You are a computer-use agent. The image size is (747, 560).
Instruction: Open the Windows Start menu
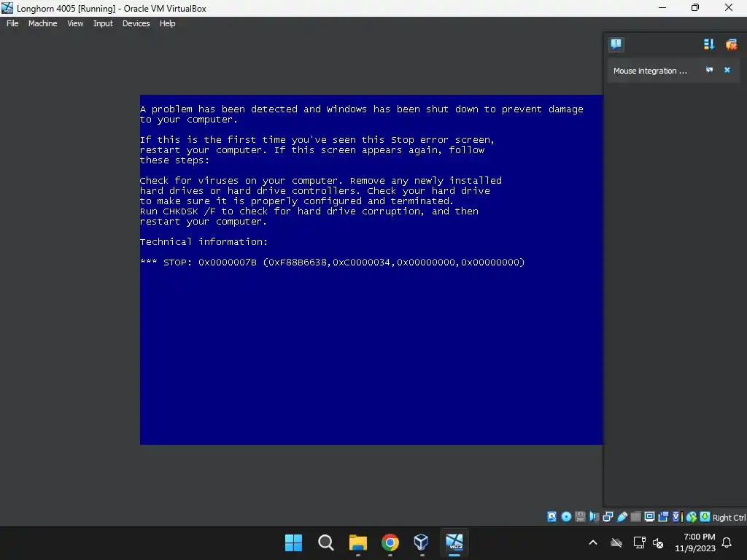tap(293, 542)
